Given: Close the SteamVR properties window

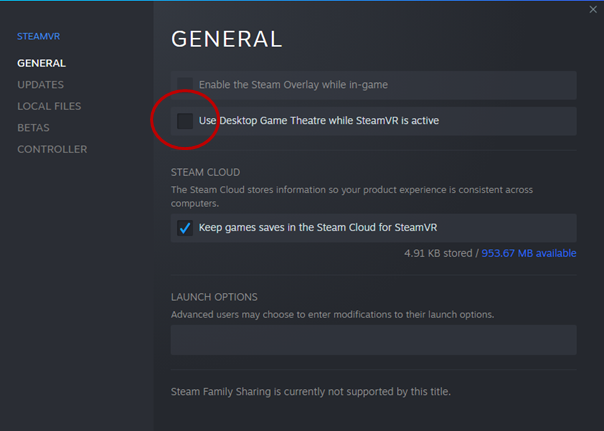Looking at the screenshot, I should pos(593,10).
